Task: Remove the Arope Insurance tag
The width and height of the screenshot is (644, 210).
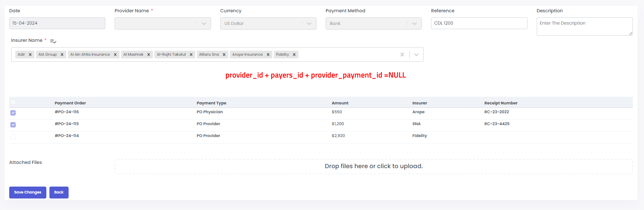Action: (268, 55)
